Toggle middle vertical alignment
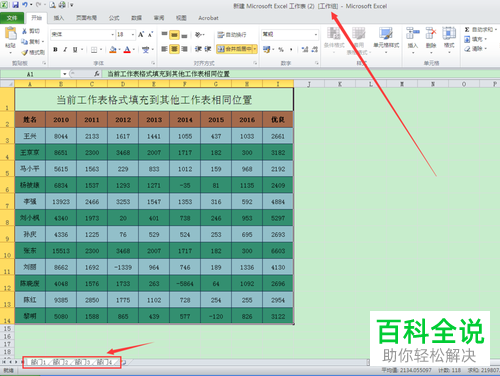Image resolution: width=500 pixels, height=376 pixels. pyautogui.click(x=174, y=34)
